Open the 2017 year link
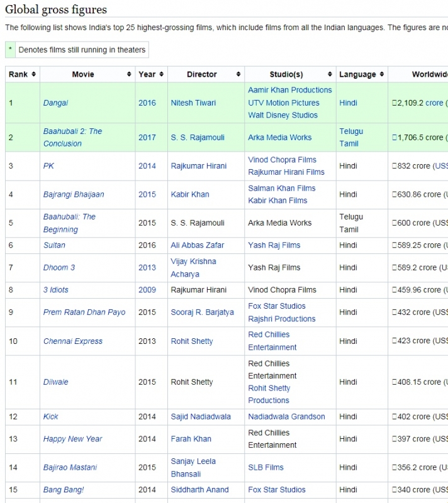This screenshot has height=503, width=448. point(147,137)
